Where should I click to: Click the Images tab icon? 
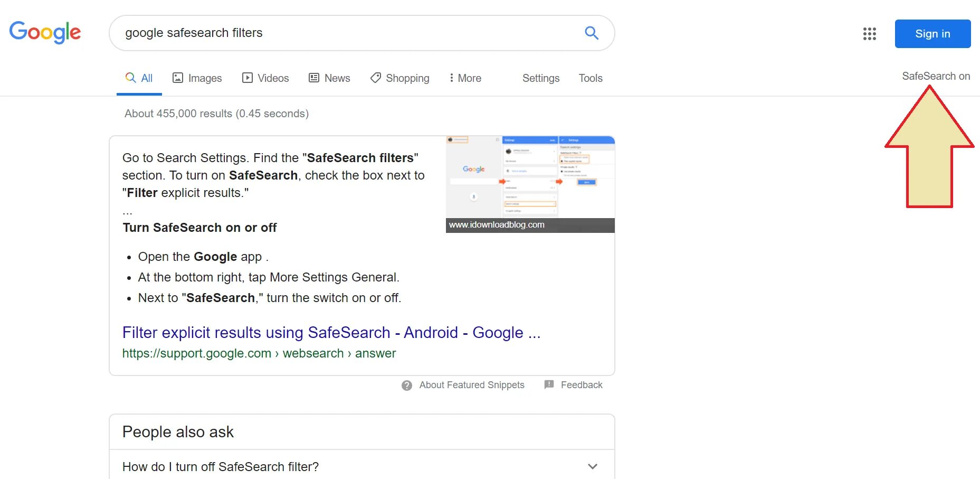(x=178, y=78)
